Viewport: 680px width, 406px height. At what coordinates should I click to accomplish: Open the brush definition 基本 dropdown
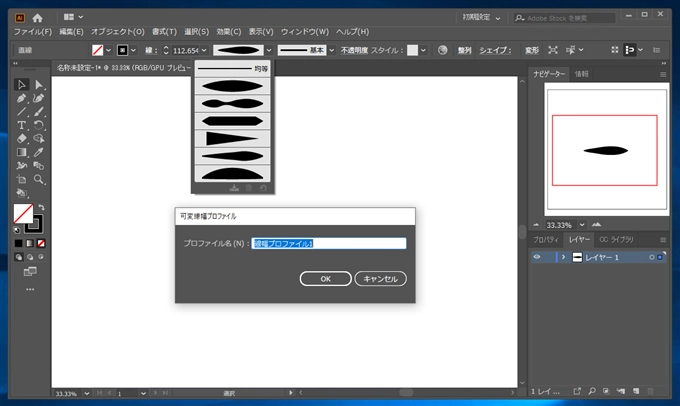[332, 50]
